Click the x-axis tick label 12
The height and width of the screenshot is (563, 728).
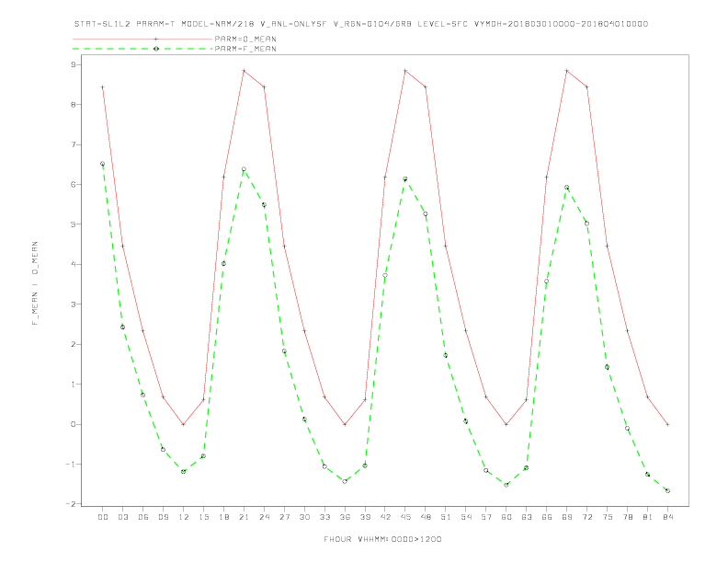[x=184, y=517]
